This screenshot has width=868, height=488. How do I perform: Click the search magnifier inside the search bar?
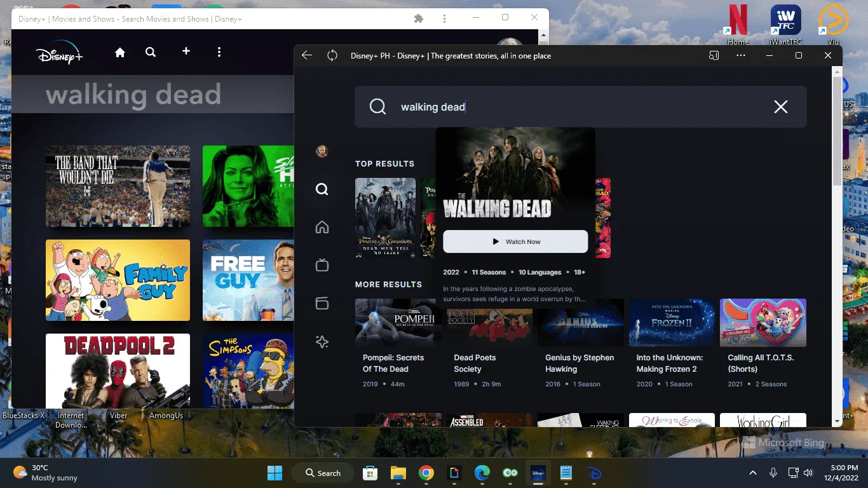tap(378, 107)
